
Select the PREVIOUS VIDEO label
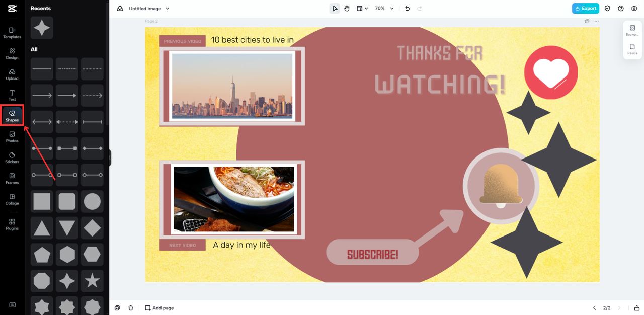coord(183,41)
